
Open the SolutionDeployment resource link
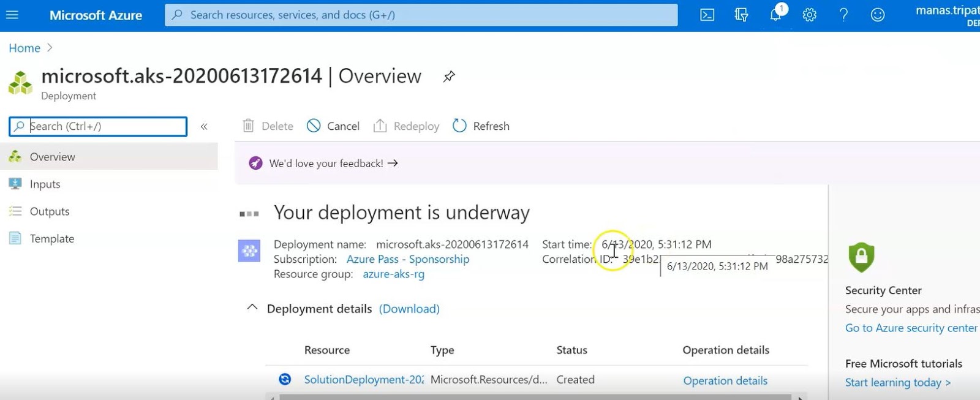point(364,380)
